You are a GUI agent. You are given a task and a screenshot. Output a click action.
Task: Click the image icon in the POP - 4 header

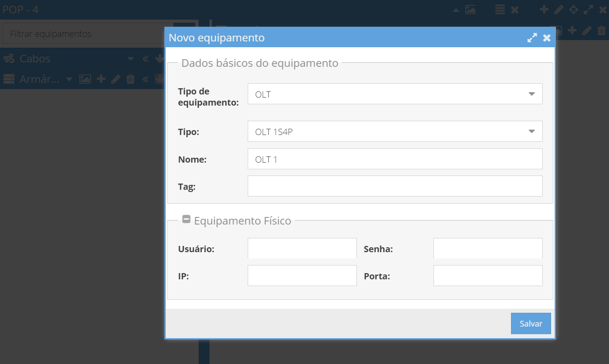point(470,9)
